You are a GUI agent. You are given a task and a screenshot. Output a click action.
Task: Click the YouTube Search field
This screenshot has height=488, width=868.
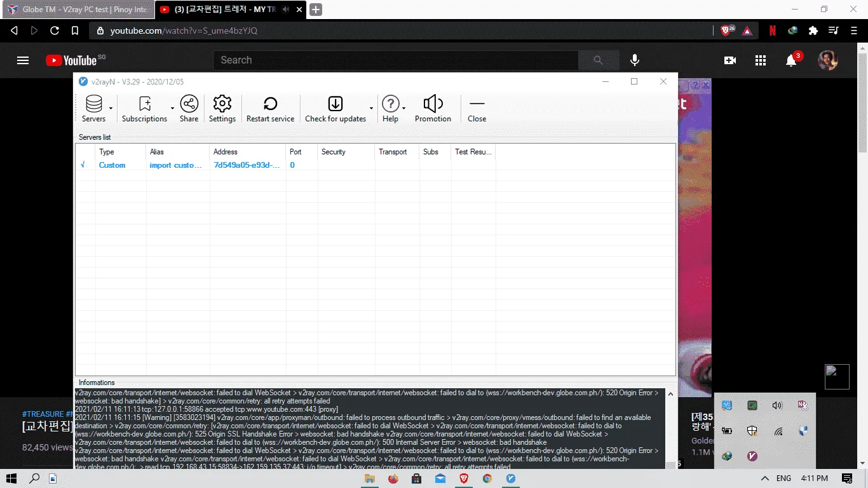click(395, 60)
